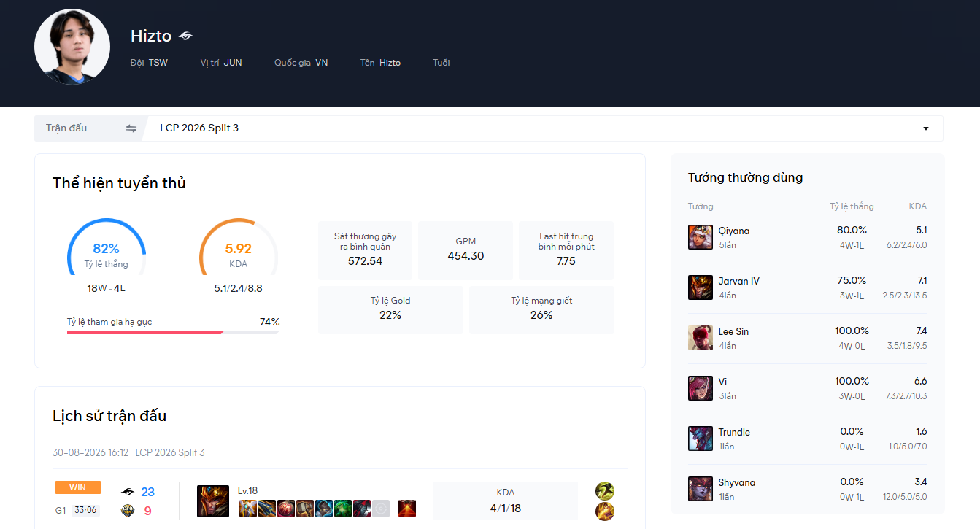Click the team logo beside score 9
The height and width of the screenshot is (529, 980).
click(x=128, y=511)
